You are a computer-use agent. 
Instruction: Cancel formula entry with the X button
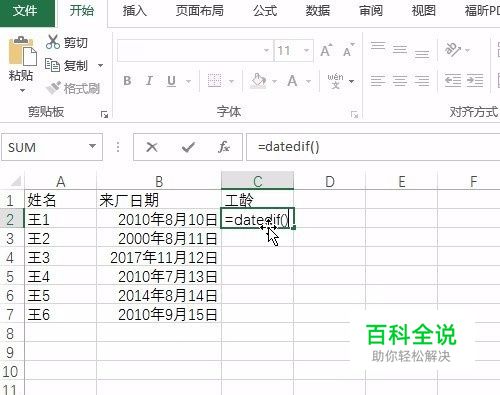tap(152, 147)
